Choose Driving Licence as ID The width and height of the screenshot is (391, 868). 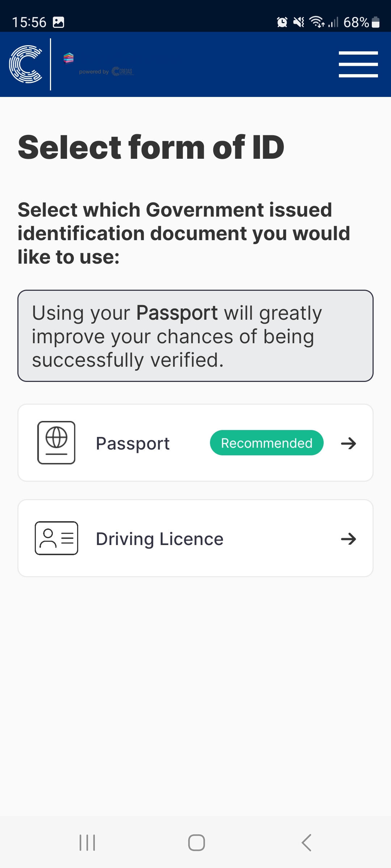pos(159,539)
